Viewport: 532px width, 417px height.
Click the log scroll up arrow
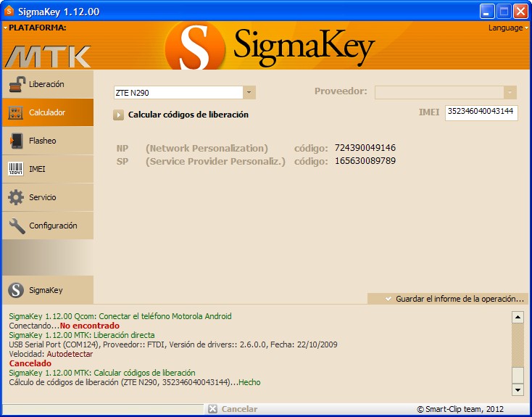(x=518, y=318)
